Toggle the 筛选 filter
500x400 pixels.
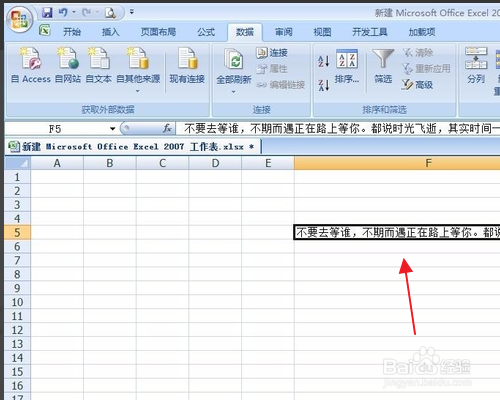pos(383,66)
